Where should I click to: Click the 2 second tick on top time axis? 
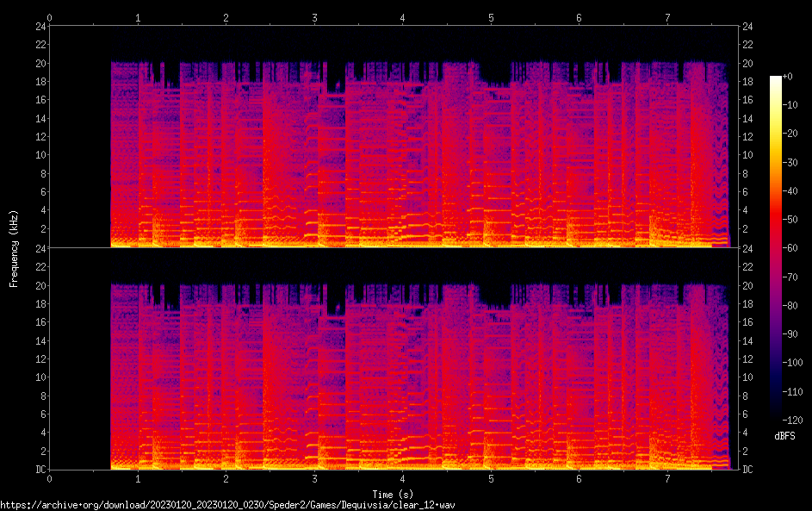(226, 17)
